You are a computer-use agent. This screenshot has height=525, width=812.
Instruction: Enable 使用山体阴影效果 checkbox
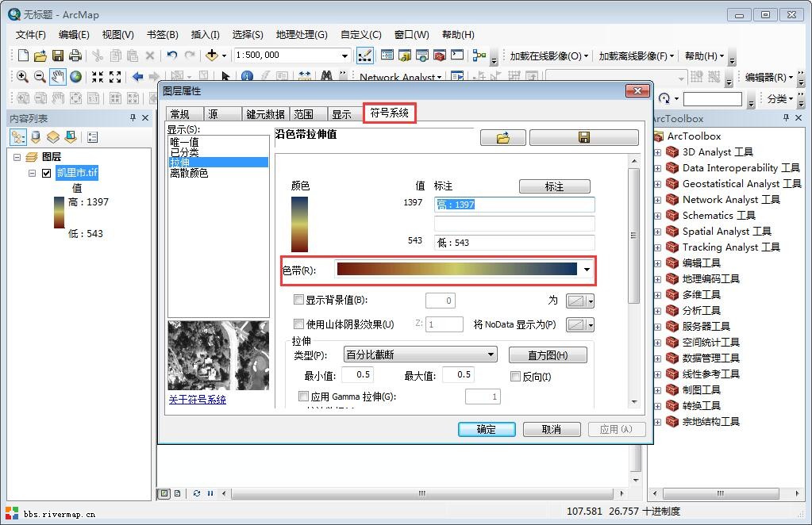298,324
